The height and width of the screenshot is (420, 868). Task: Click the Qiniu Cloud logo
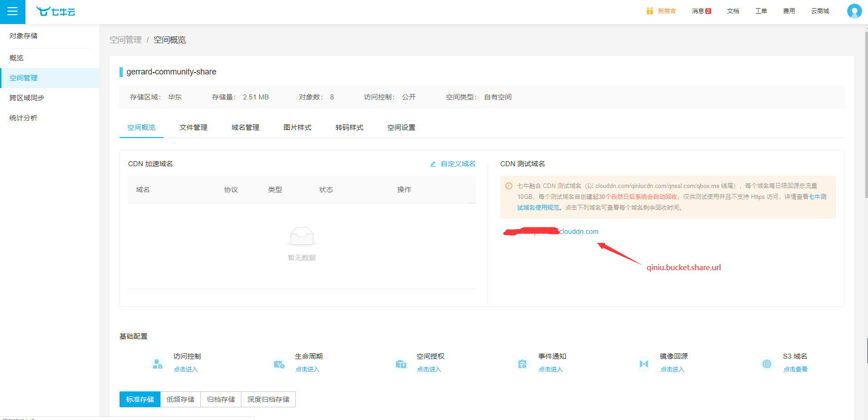click(x=56, y=11)
